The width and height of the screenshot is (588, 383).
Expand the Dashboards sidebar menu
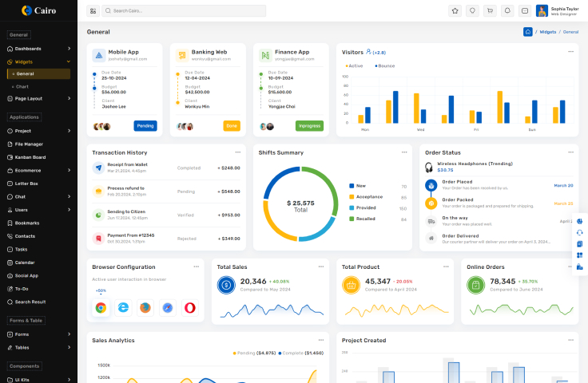(38, 49)
